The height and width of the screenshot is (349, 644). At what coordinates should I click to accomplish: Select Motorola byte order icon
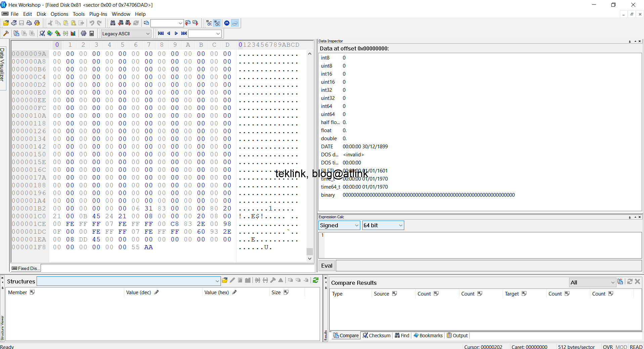point(227,23)
